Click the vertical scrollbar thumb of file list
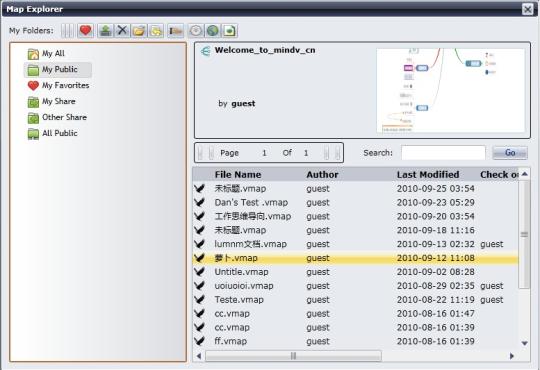 (x=524, y=234)
